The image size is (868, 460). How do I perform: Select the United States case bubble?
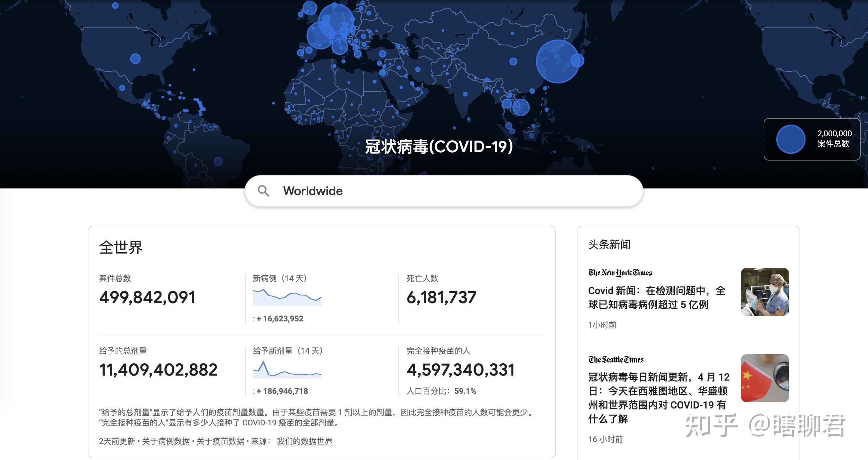(135, 58)
